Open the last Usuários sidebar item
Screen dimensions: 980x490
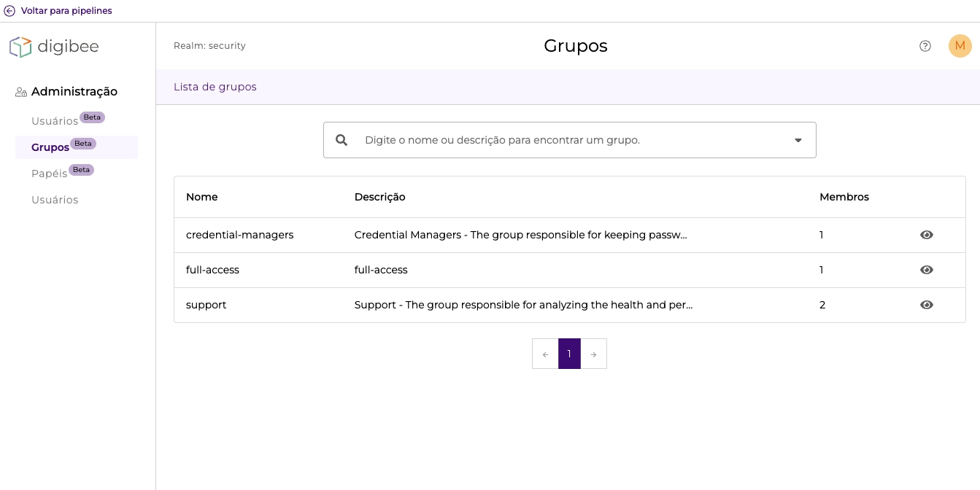click(x=55, y=200)
